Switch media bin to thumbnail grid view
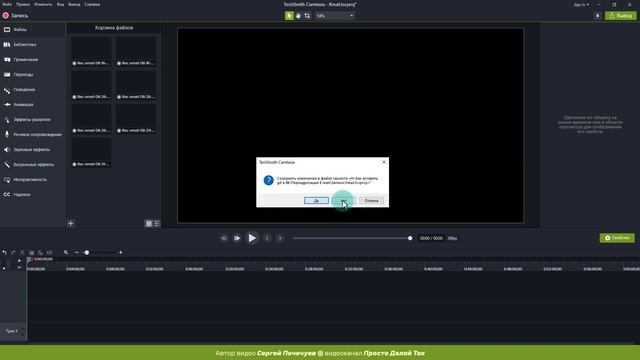 point(149,223)
